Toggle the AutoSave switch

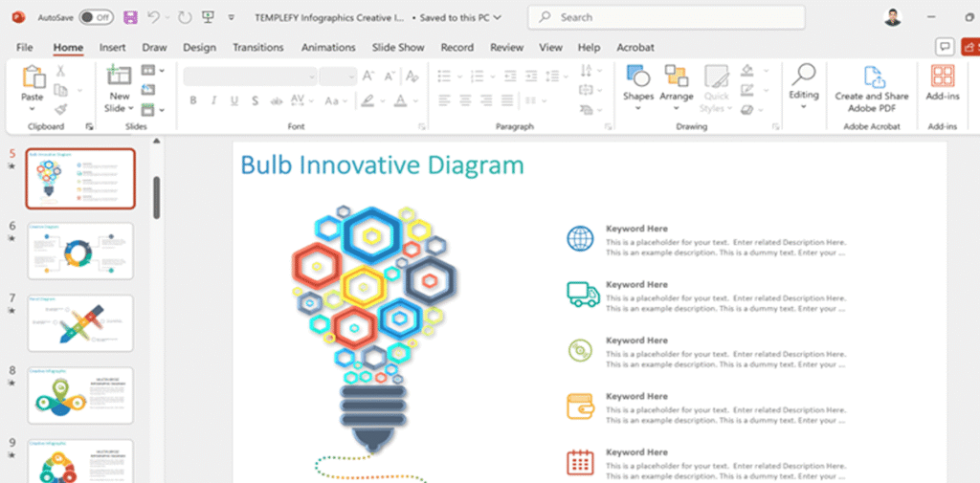(x=95, y=17)
